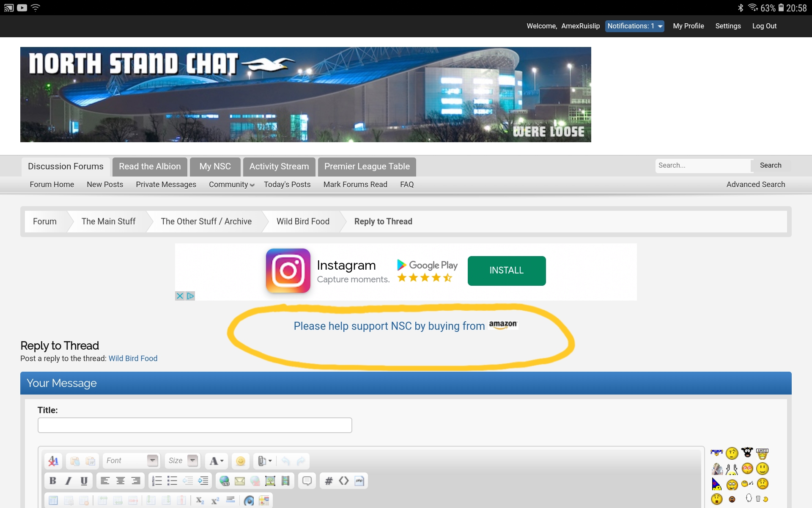The image size is (812, 508).
Task: Click the Search input field
Action: (x=703, y=166)
